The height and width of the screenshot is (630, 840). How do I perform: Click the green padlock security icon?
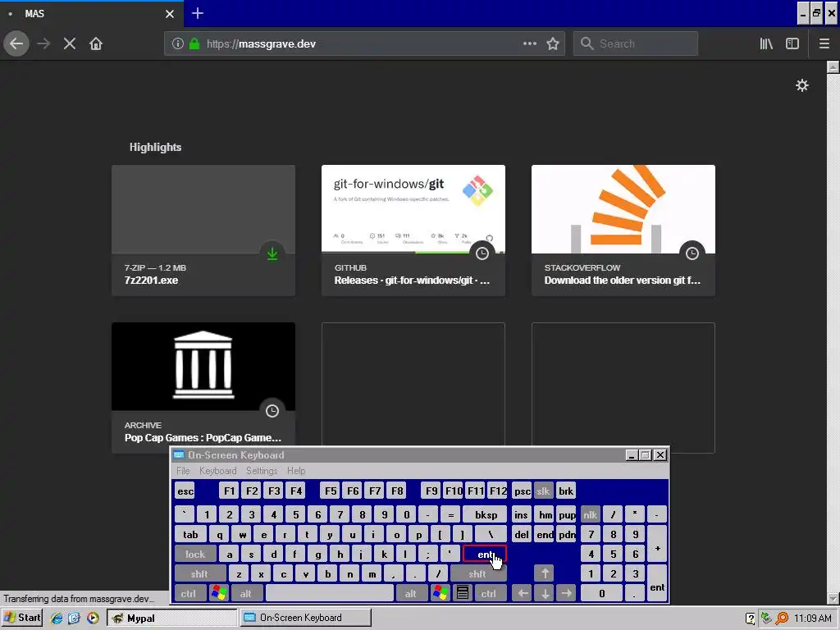(194, 44)
